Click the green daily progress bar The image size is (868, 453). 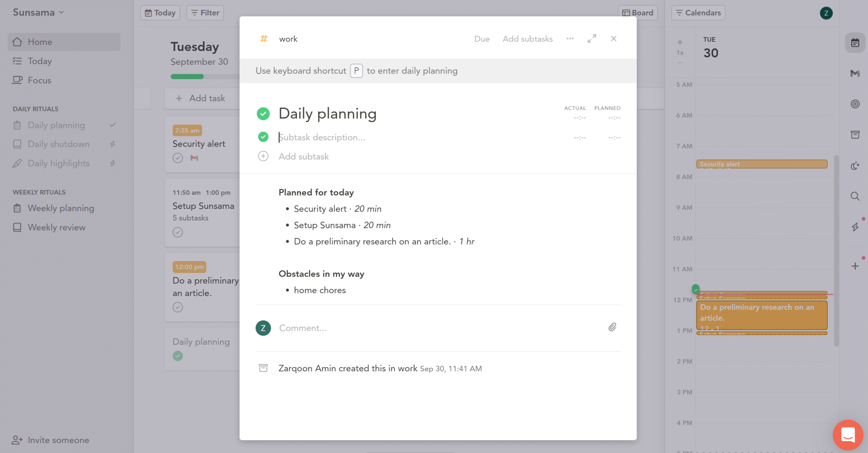tap(187, 77)
